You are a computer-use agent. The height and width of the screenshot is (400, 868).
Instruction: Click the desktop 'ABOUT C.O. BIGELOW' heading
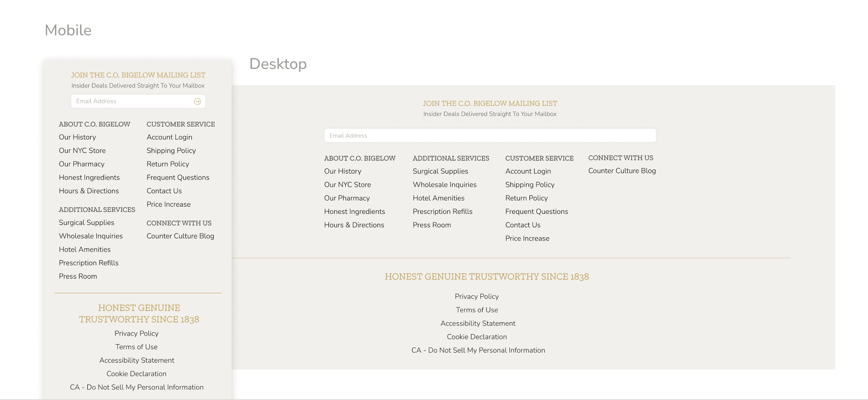point(360,158)
